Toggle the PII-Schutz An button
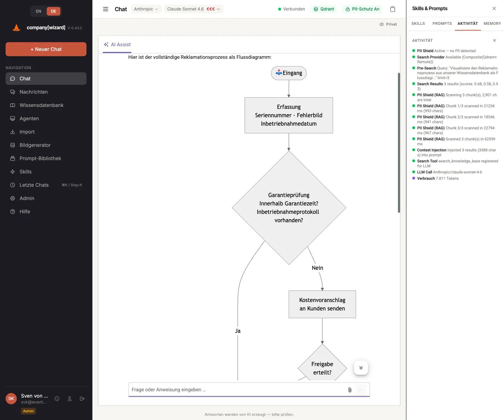 click(363, 9)
